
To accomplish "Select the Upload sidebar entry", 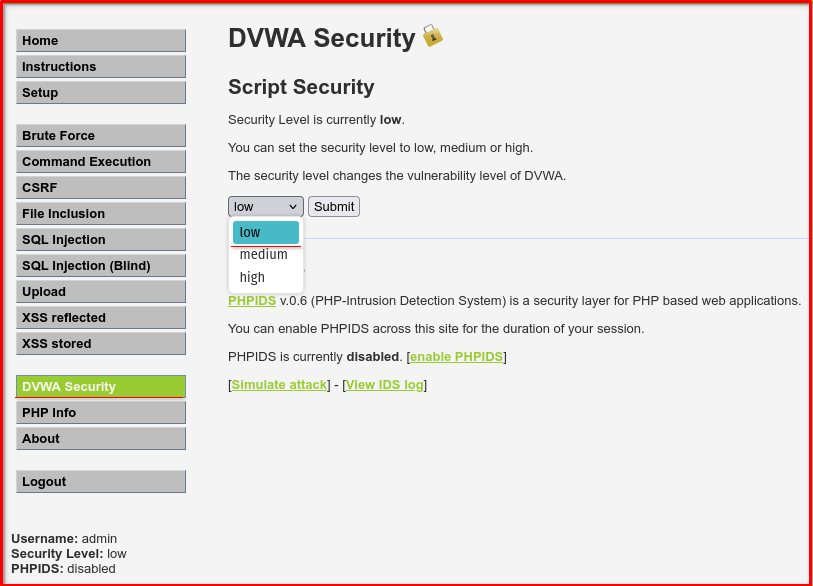I will pos(101,291).
